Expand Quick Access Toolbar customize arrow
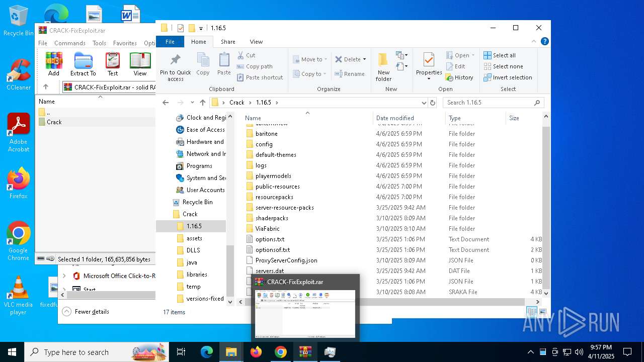Screen dimensions: 644x362 (x=201, y=28)
